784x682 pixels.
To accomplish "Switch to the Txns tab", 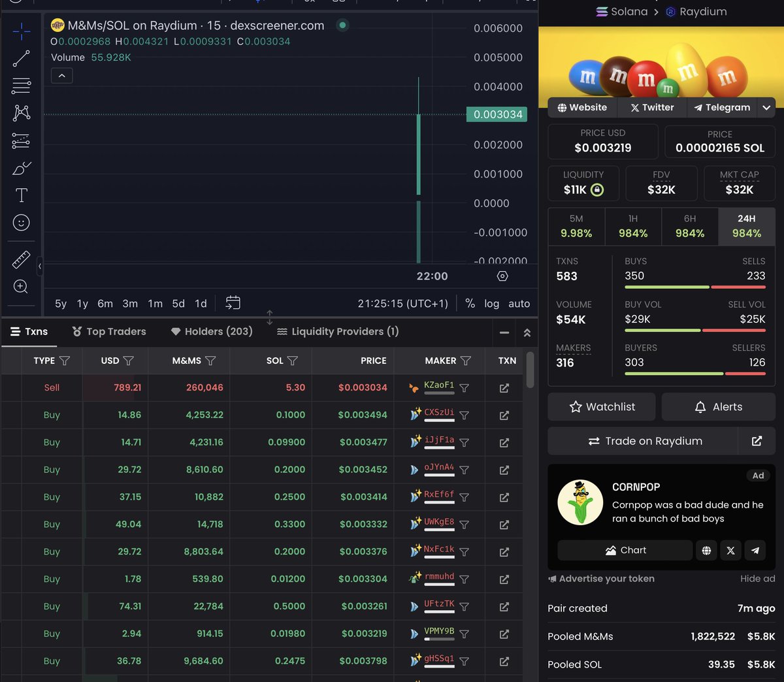I will [x=29, y=331].
